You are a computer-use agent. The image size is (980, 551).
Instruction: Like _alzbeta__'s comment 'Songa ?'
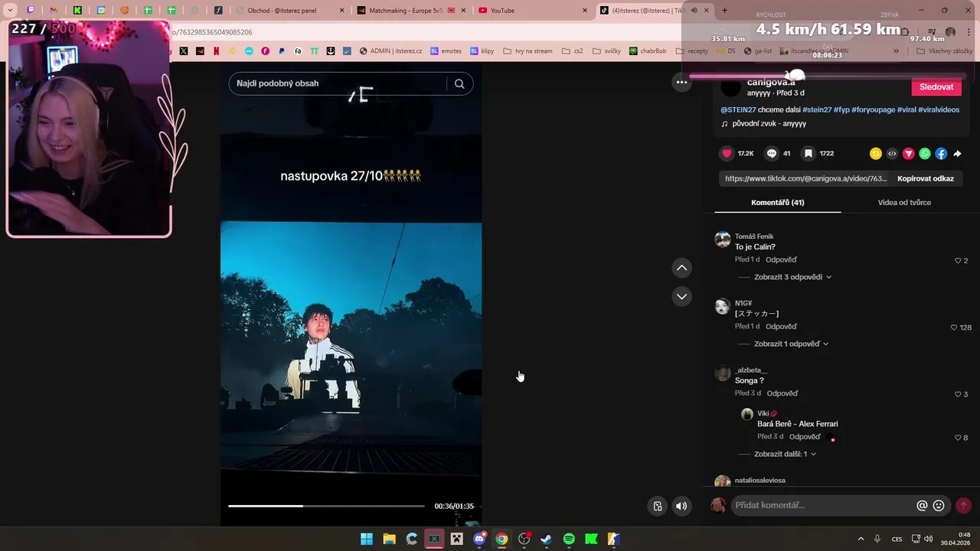point(958,394)
